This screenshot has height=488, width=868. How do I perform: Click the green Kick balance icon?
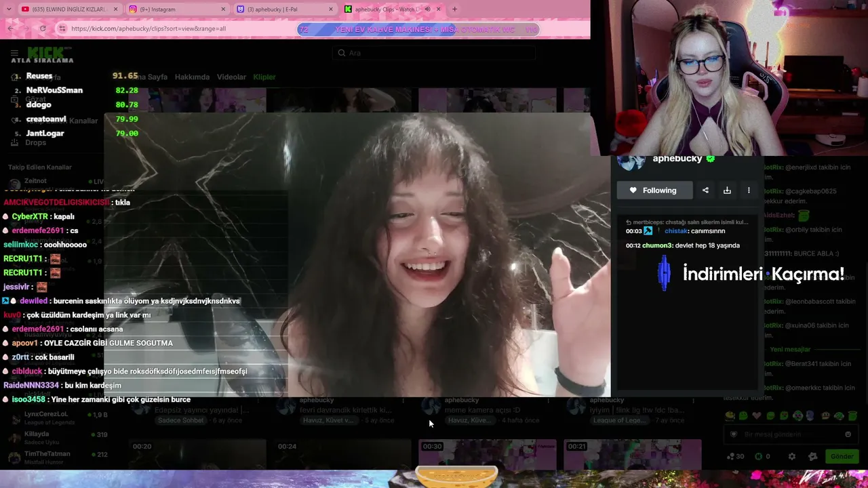click(758, 457)
